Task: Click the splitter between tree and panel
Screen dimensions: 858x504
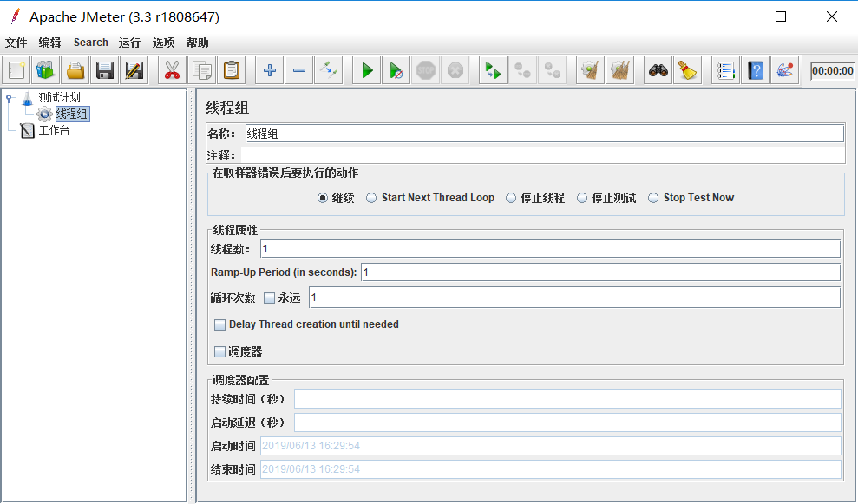Action: (x=192, y=296)
